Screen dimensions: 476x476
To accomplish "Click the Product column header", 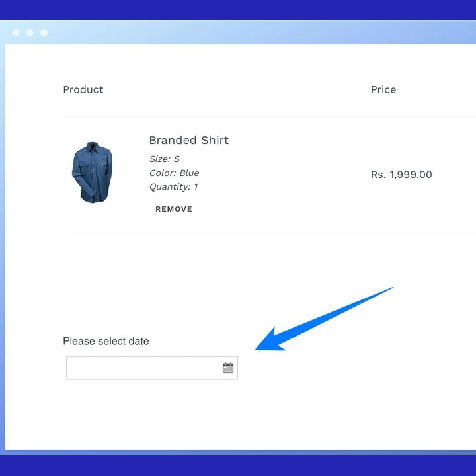I will click(x=83, y=89).
